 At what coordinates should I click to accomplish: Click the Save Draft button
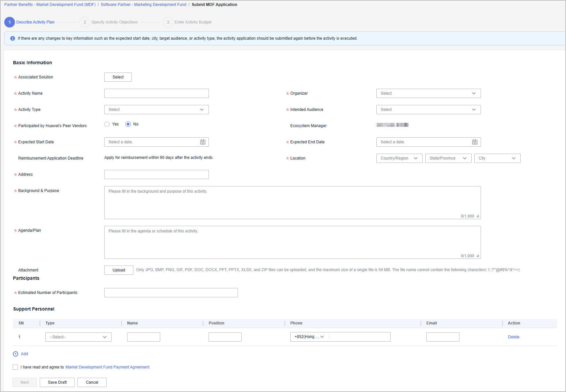pyautogui.click(x=57, y=382)
